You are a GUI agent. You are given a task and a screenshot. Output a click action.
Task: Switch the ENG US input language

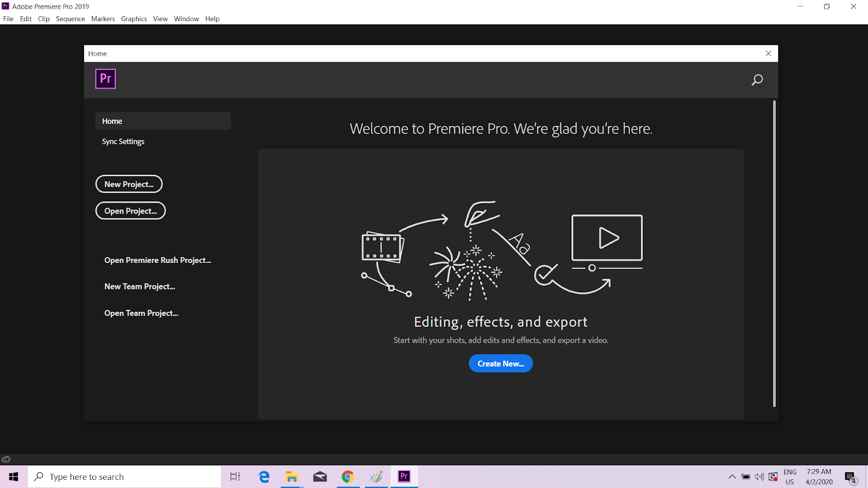click(x=790, y=477)
